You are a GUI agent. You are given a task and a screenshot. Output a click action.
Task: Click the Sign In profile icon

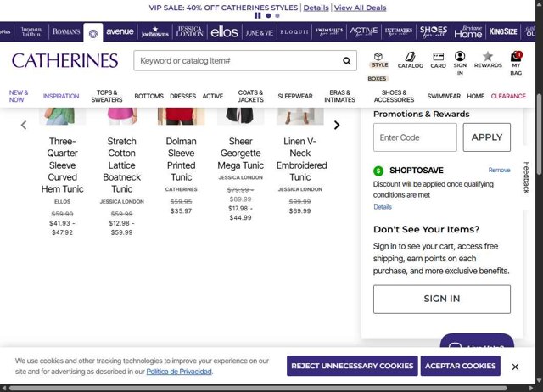(x=460, y=56)
